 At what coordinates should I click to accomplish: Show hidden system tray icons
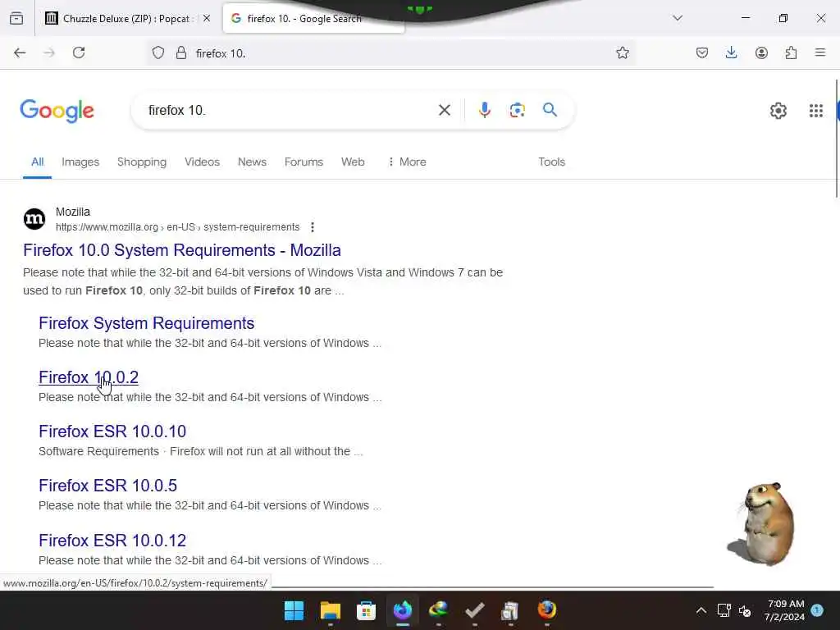pyautogui.click(x=701, y=610)
